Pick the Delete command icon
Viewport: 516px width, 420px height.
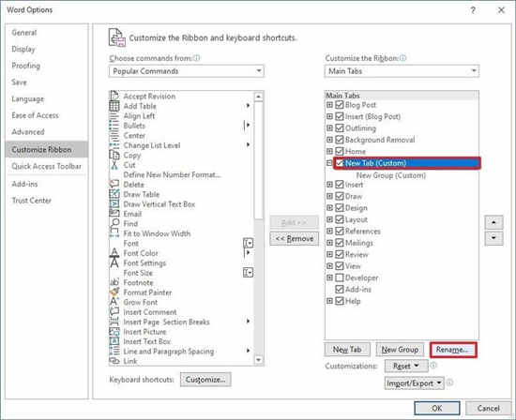[x=114, y=184]
